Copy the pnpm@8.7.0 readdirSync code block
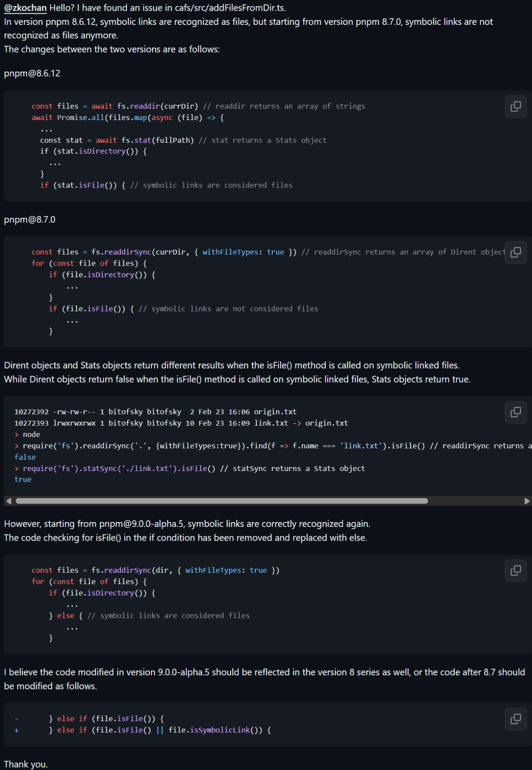 [516, 252]
